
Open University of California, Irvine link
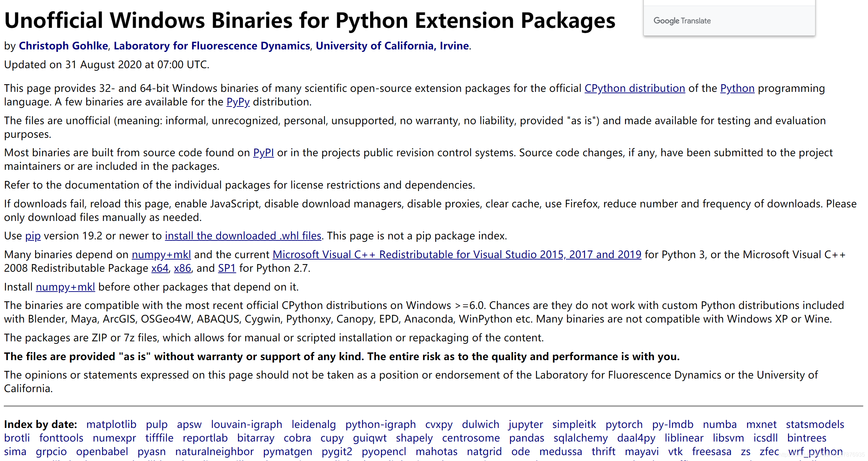[392, 46]
